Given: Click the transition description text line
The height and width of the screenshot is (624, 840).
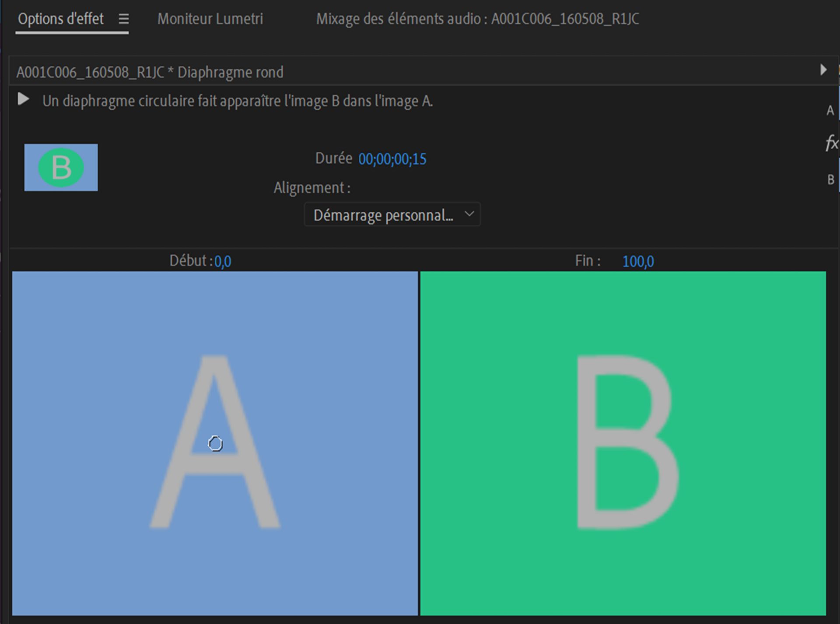Looking at the screenshot, I should point(238,101).
